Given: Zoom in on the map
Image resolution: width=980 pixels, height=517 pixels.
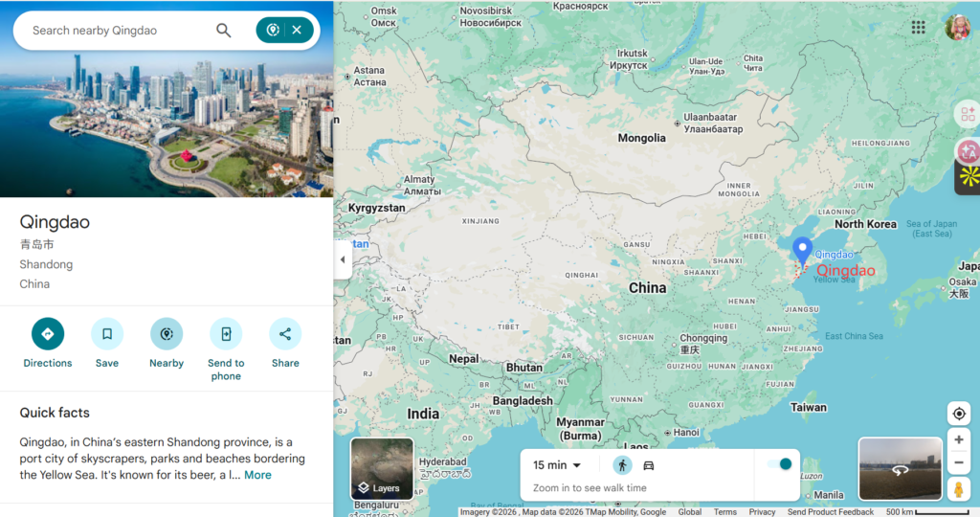Looking at the screenshot, I should 959,439.
